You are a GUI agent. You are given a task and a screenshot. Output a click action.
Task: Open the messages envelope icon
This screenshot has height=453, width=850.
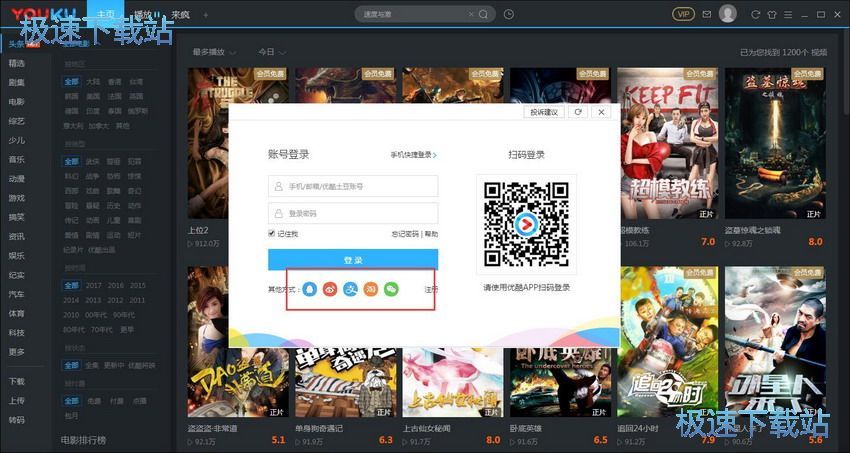point(706,15)
